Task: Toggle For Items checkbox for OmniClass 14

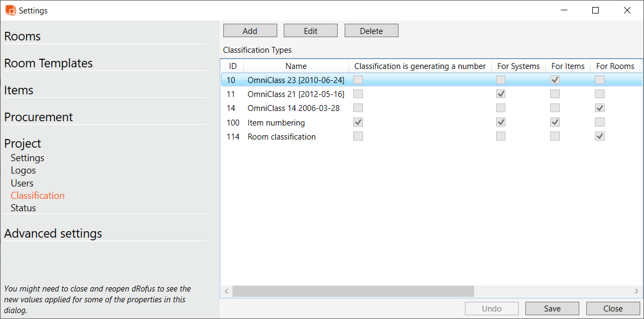Action: (555, 108)
